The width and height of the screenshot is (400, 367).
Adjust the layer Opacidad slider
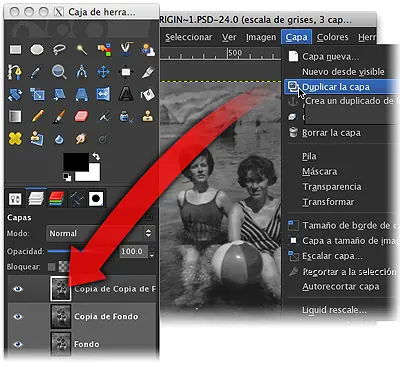pyautogui.click(x=82, y=251)
